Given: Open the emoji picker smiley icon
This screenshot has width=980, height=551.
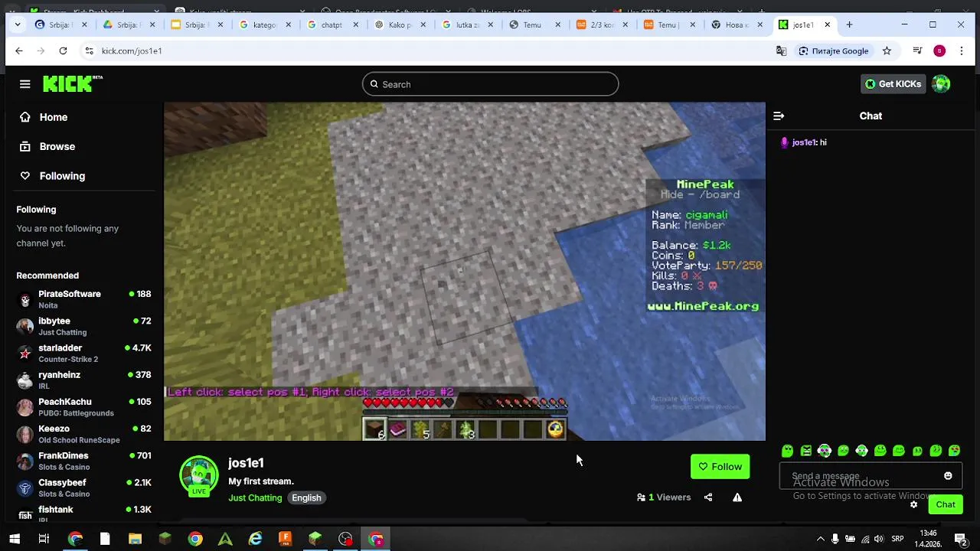Looking at the screenshot, I should pyautogui.click(x=948, y=476).
